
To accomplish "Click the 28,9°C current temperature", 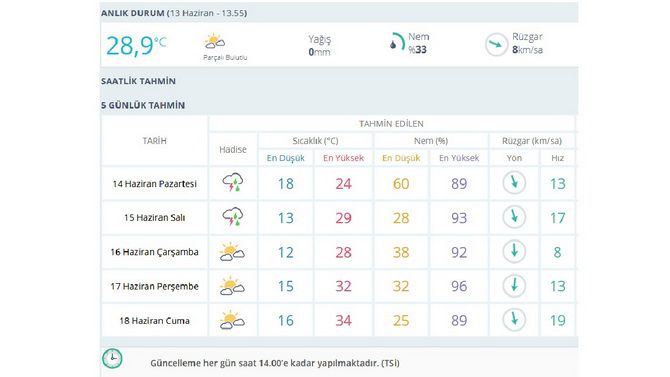I will (x=136, y=45).
